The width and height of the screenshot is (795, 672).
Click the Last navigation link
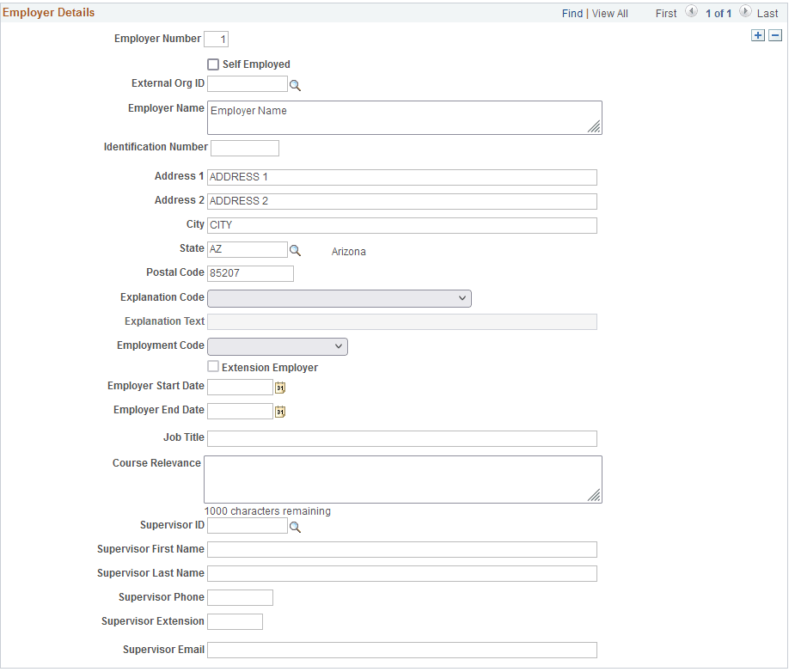[x=766, y=13]
